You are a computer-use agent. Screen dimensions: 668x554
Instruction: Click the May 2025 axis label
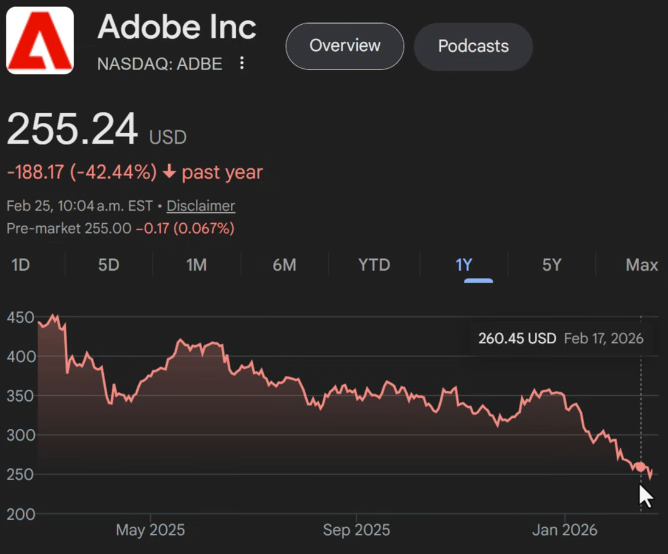coord(150,529)
